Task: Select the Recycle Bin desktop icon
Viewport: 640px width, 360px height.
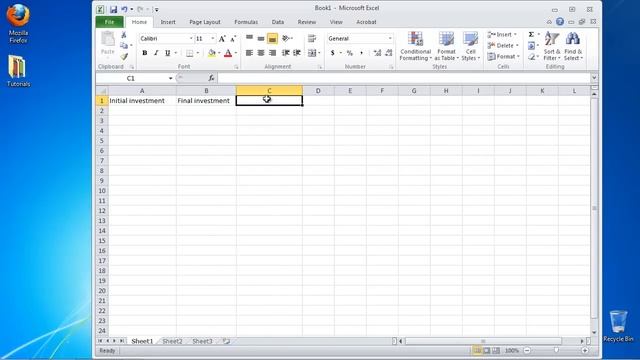Action: (618, 326)
